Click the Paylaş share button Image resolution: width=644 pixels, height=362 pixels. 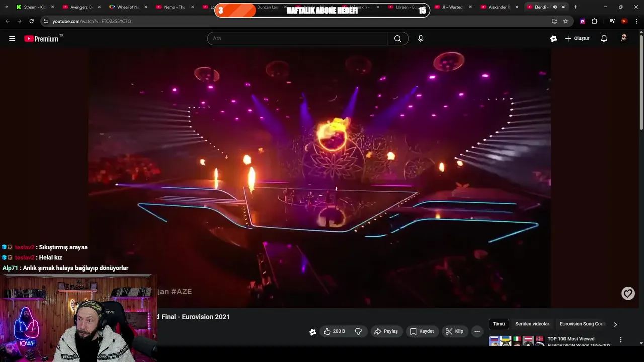386,331
